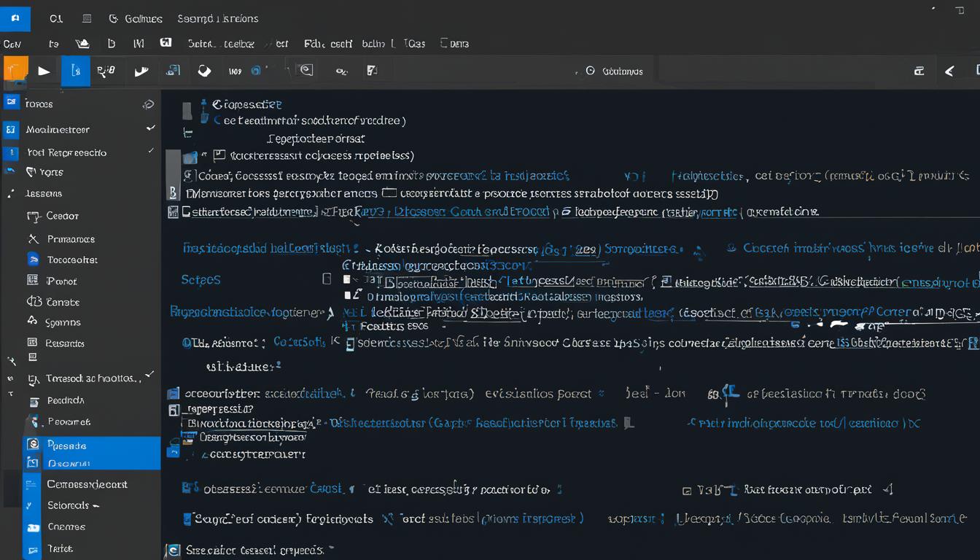Image resolution: width=980 pixels, height=560 pixels.
Task: Select the highlighted Pesada entry in the sidebar
Action: coord(67,445)
